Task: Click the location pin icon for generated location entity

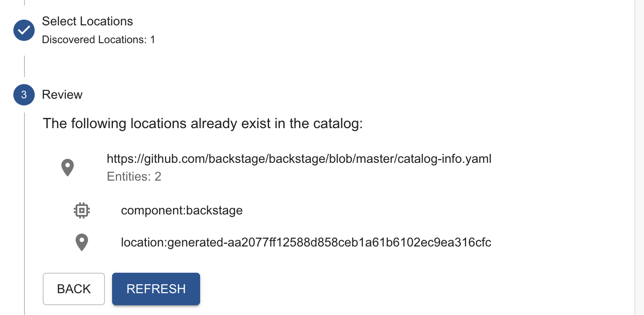Action: tap(82, 242)
